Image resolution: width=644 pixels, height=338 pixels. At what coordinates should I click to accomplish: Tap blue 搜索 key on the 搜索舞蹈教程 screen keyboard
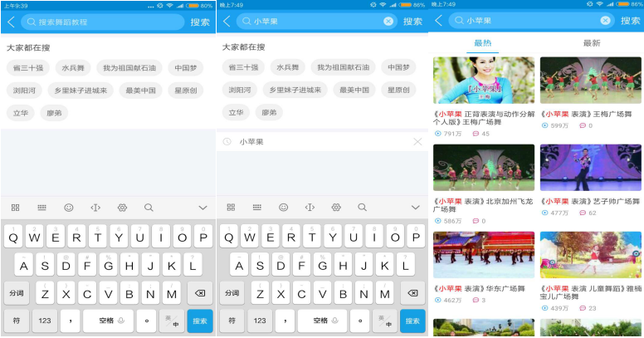(200, 321)
